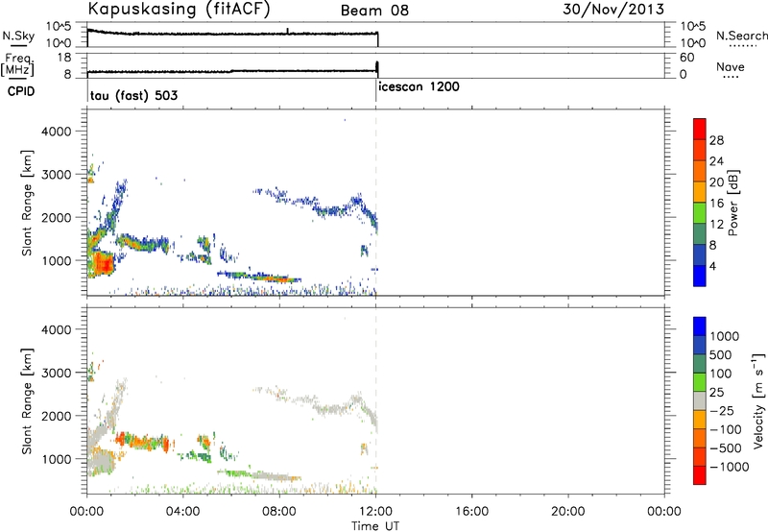Click the velocity colorbar '1000' tick label
Image resolution: width=768 pixels, height=532 pixels.
click(725, 336)
